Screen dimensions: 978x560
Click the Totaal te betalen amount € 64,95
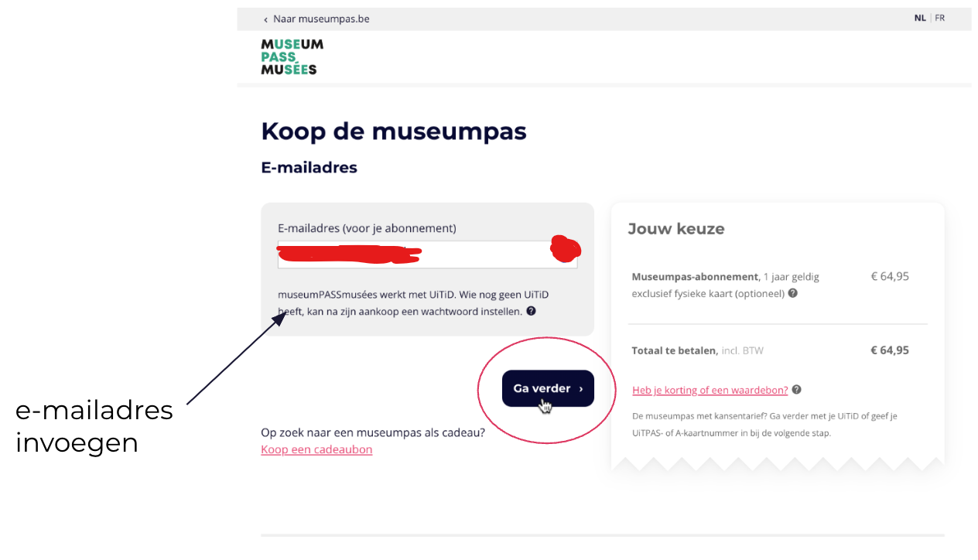(x=890, y=350)
